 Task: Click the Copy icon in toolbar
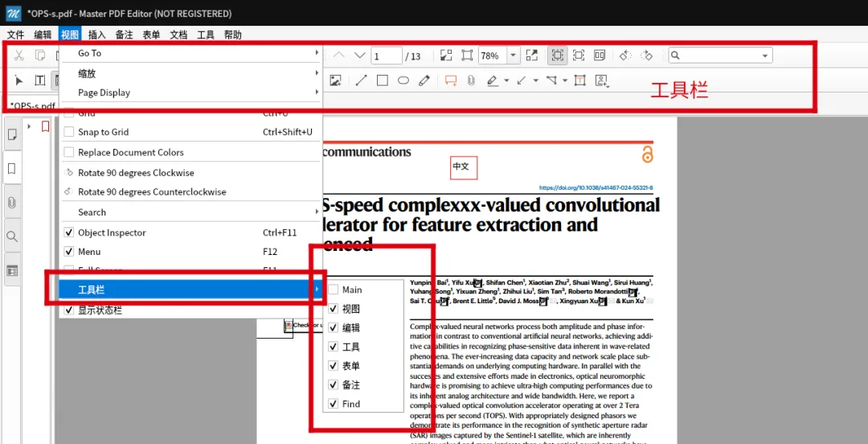(40, 55)
